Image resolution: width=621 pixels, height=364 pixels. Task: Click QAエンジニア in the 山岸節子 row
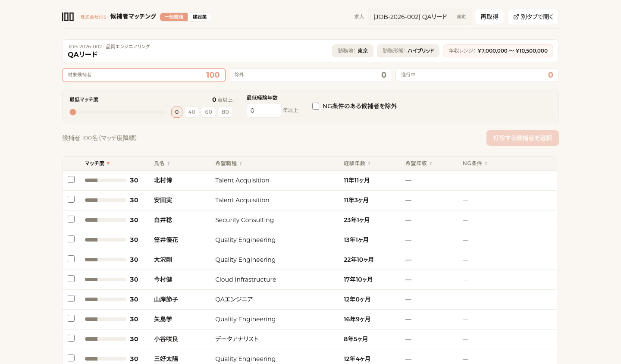click(x=234, y=299)
